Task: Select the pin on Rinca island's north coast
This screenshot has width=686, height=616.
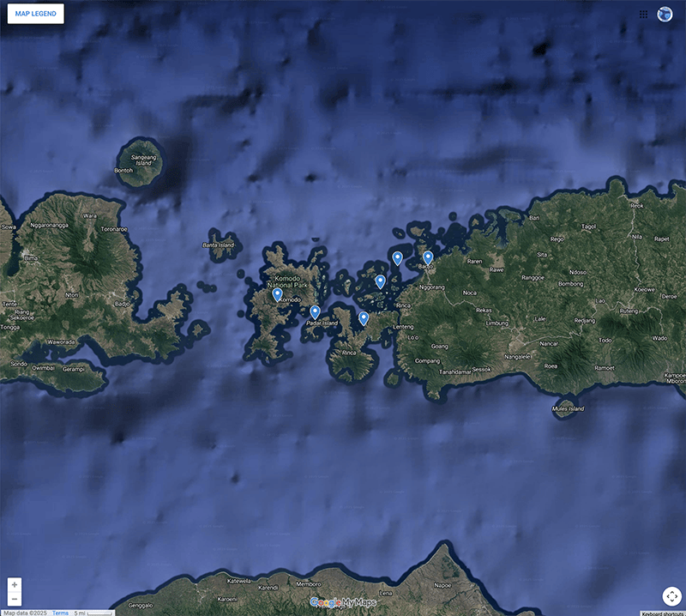Action: 364,318
